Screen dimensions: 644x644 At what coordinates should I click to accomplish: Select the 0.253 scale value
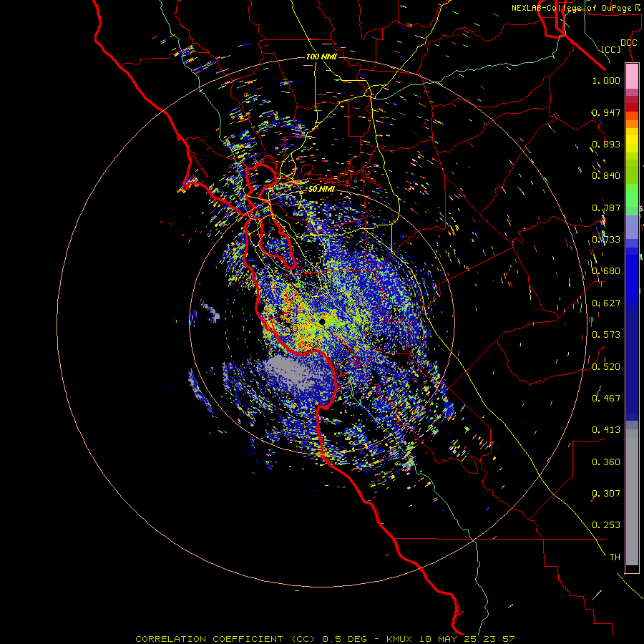coord(606,525)
